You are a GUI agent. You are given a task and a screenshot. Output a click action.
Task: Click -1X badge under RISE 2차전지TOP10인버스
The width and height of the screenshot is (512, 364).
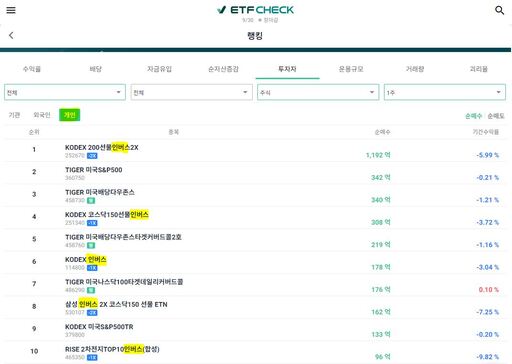pyautogui.click(x=92, y=357)
